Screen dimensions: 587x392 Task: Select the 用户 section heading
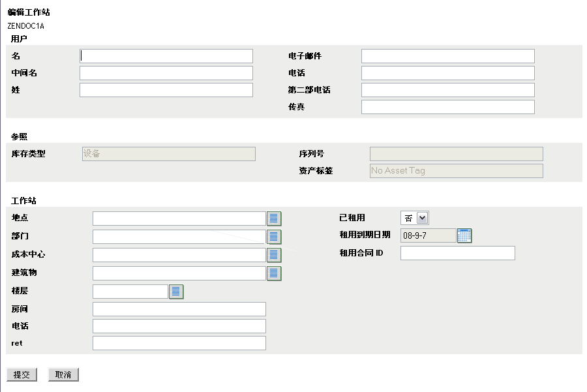19,38
